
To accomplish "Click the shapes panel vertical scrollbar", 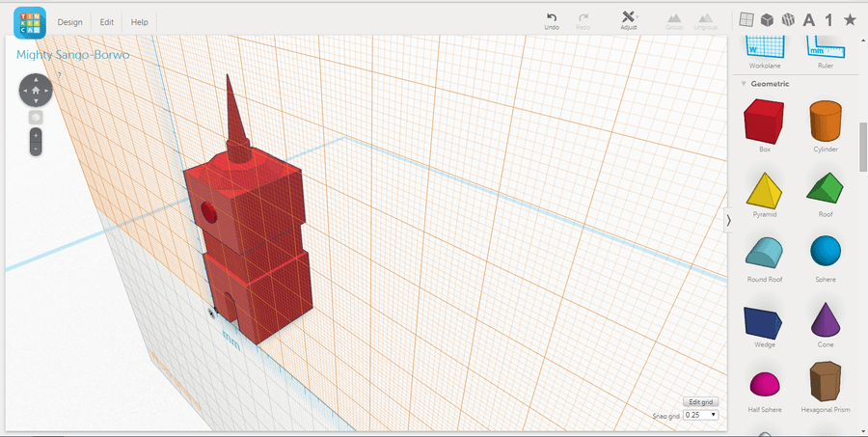I will tap(862, 145).
